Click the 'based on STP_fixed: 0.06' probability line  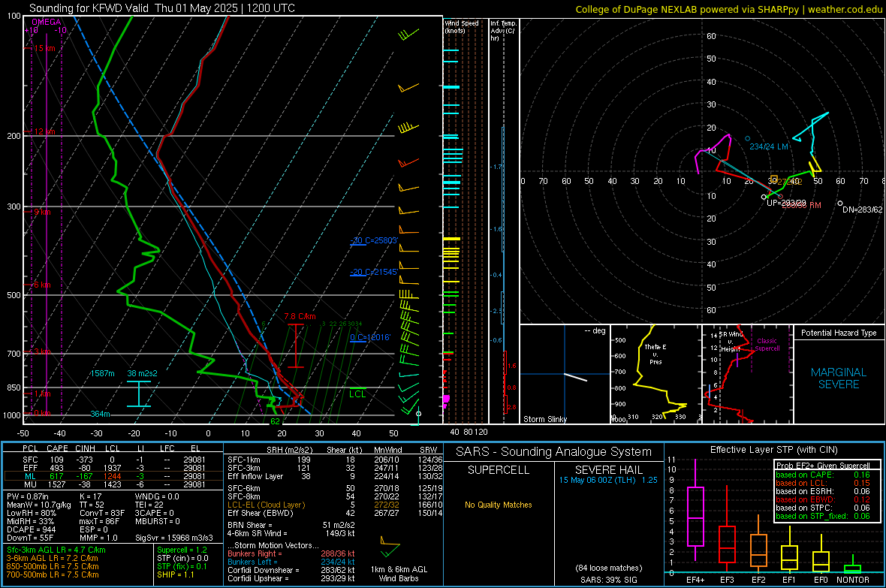click(823, 516)
